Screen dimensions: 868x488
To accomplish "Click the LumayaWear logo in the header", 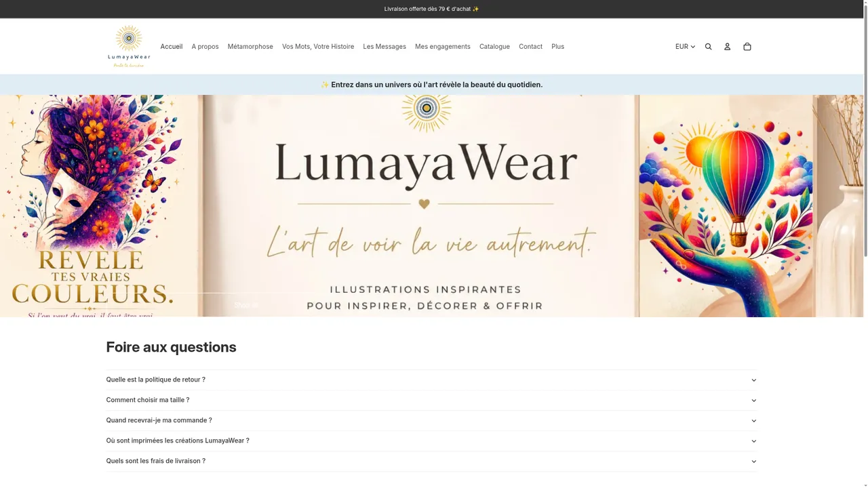I will 129,46.
